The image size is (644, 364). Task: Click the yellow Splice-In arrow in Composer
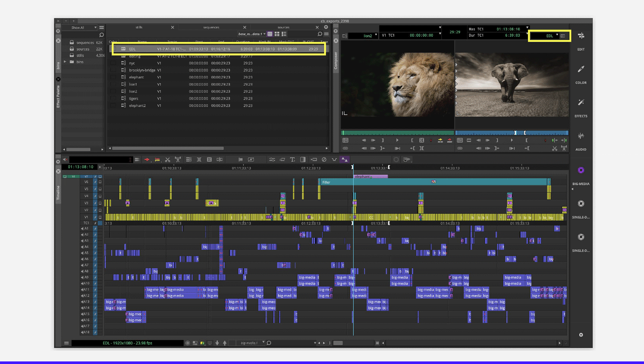[x=440, y=140]
